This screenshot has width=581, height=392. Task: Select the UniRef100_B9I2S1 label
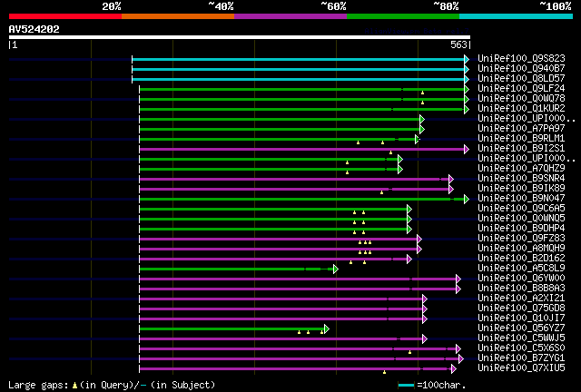pyautogui.click(x=521, y=148)
